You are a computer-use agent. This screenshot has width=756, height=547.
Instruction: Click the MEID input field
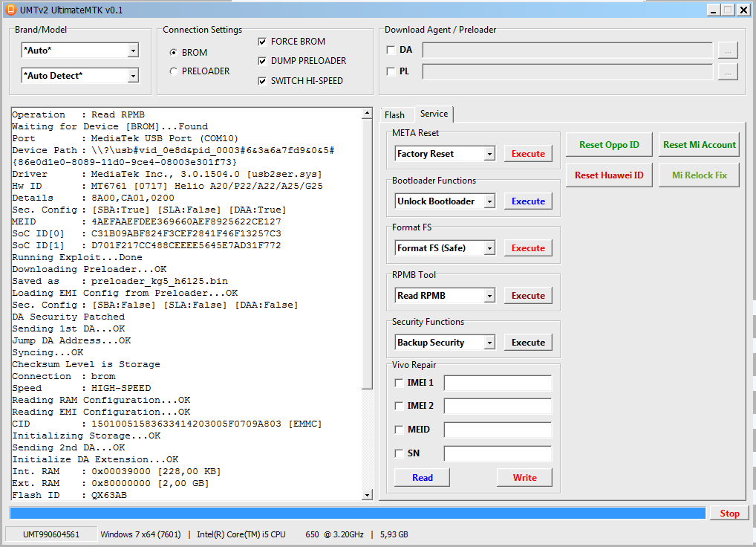[x=498, y=430]
